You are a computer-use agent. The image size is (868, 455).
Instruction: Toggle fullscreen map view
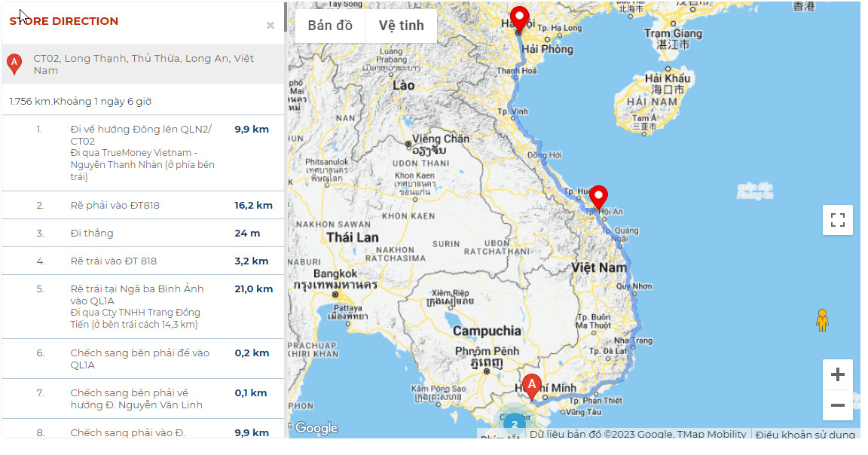pos(837,220)
